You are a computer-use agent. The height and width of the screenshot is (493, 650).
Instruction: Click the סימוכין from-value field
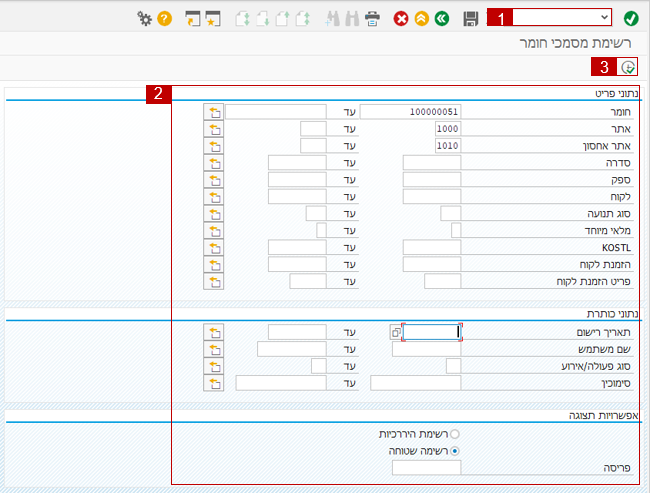(x=416, y=384)
